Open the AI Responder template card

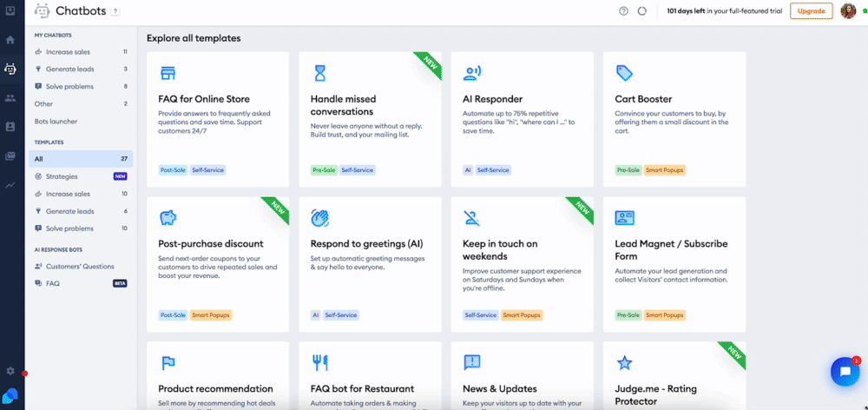[x=522, y=120]
